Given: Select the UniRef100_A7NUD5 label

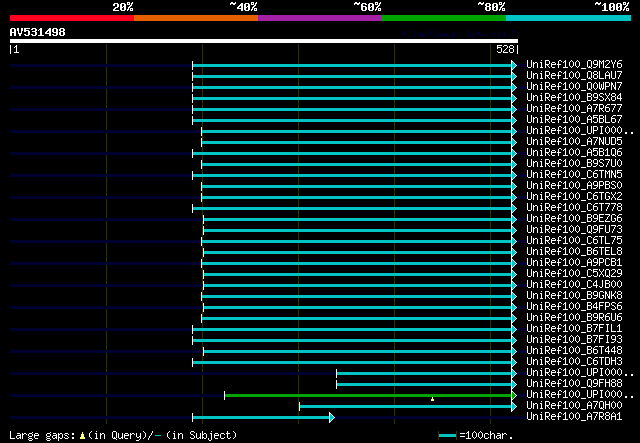Looking at the screenshot, I should (574, 142).
